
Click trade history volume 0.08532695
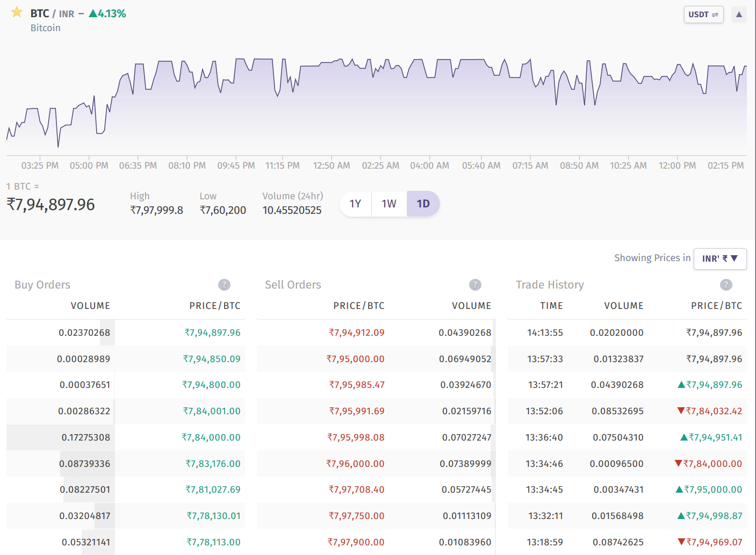click(x=617, y=411)
